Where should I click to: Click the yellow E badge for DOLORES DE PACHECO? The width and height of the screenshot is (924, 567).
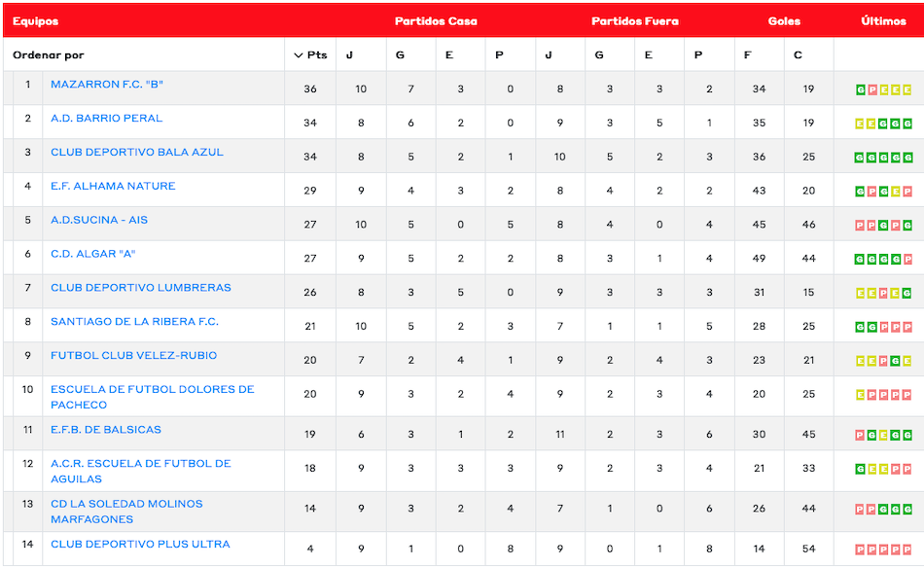[861, 395]
